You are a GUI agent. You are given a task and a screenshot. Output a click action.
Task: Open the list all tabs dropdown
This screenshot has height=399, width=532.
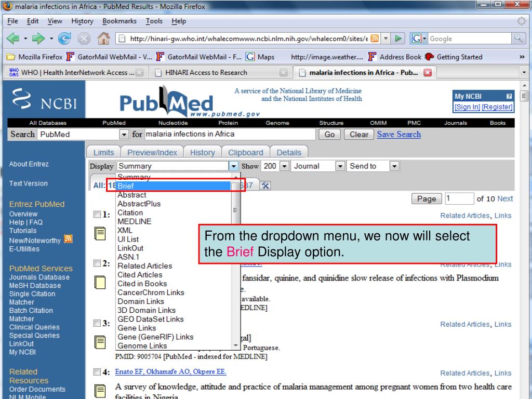[x=524, y=72]
